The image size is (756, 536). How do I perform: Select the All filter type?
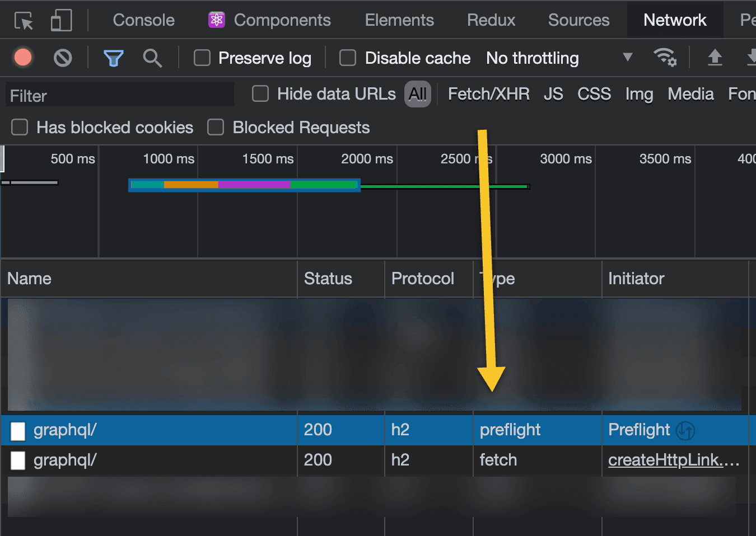(418, 94)
